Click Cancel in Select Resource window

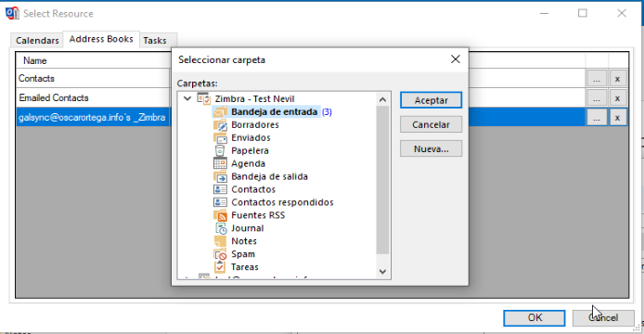(x=603, y=317)
